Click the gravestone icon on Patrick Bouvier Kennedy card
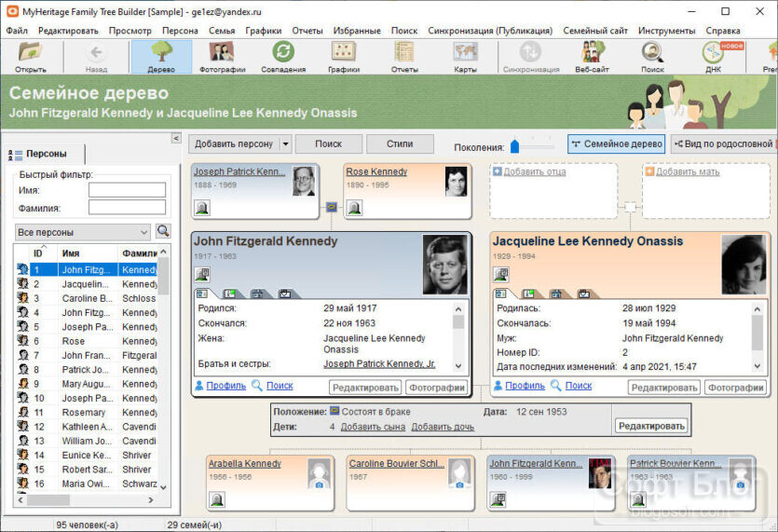778x532 pixels. 638,499
